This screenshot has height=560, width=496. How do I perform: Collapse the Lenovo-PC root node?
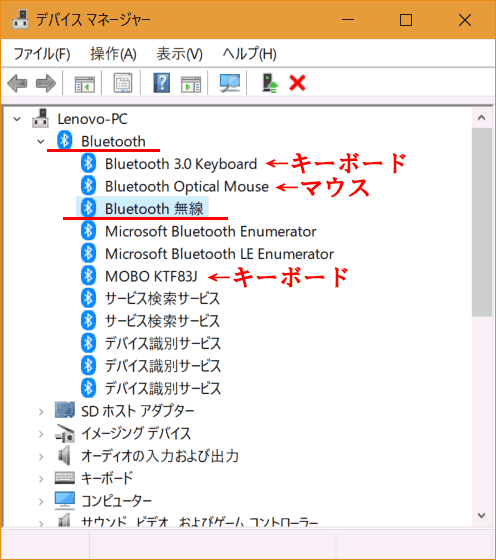tap(17, 119)
